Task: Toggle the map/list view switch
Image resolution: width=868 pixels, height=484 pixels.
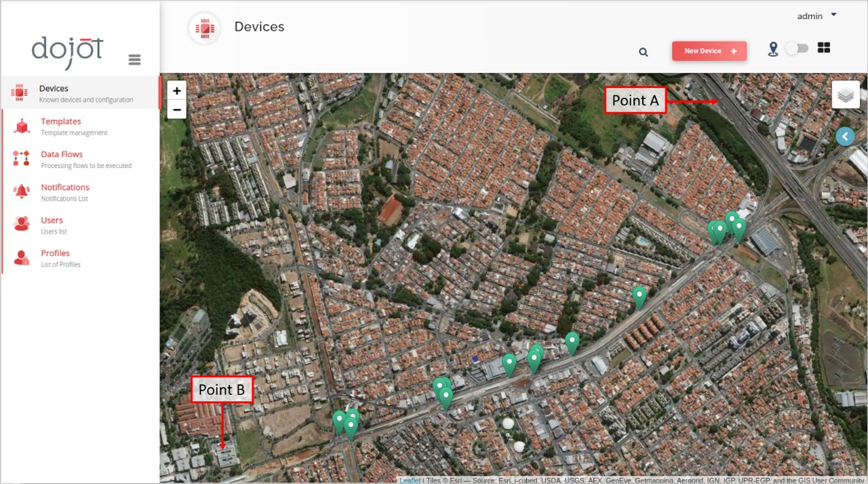Action: pos(797,48)
